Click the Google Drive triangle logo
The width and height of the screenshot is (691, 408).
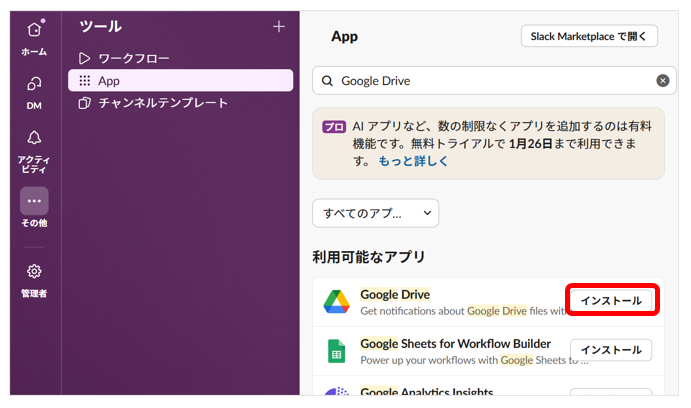pyautogui.click(x=337, y=302)
